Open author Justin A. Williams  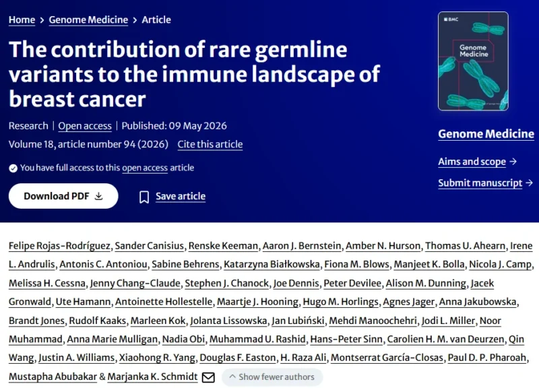pos(77,358)
